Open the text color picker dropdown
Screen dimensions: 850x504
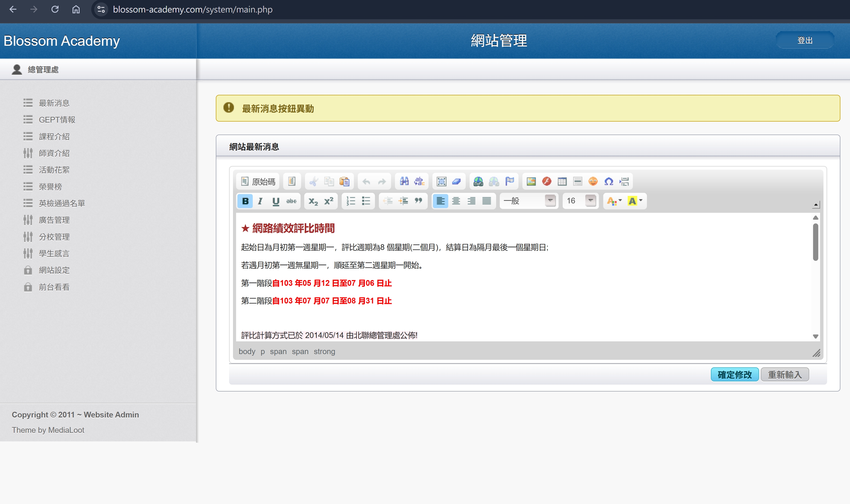click(614, 201)
